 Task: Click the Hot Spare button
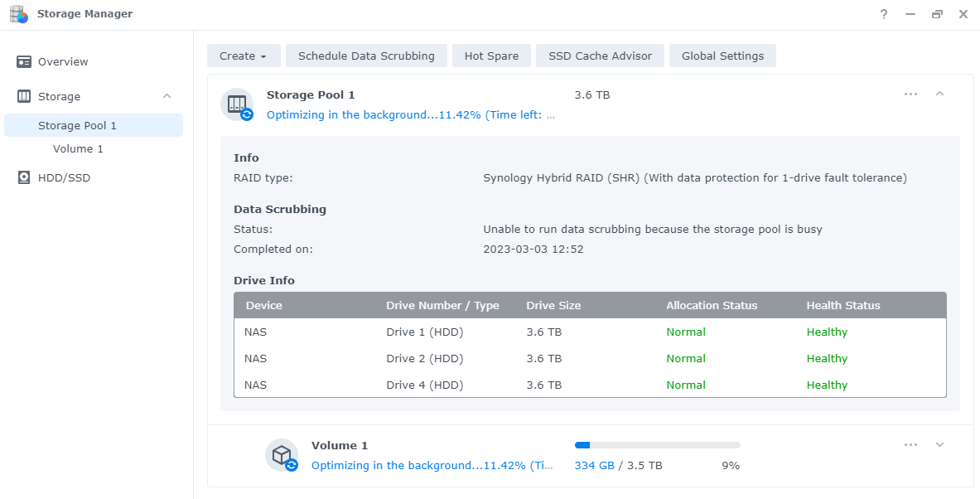tap(491, 56)
